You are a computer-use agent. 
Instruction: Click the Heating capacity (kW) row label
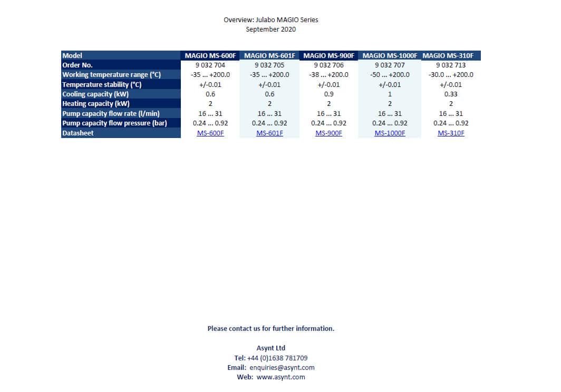pyautogui.click(x=121, y=104)
